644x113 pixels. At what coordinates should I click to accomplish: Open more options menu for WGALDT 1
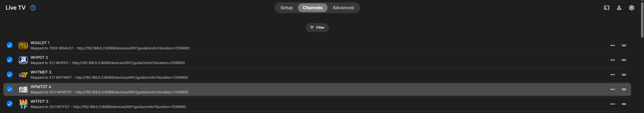612,45
